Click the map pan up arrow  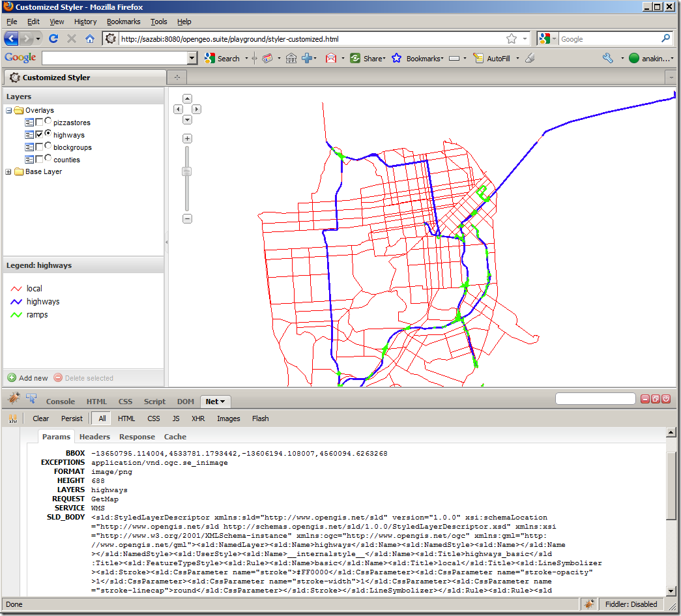187,99
